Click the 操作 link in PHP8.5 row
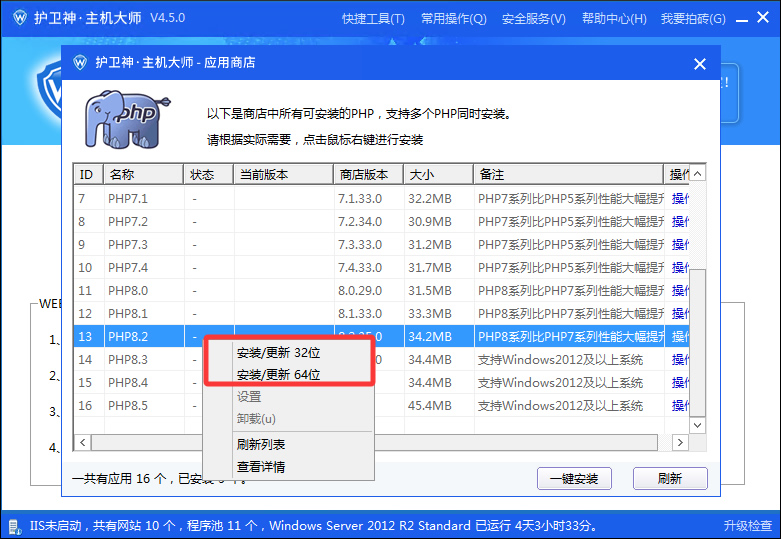The width and height of the screenshot is (781, 539). click(680, 405)
